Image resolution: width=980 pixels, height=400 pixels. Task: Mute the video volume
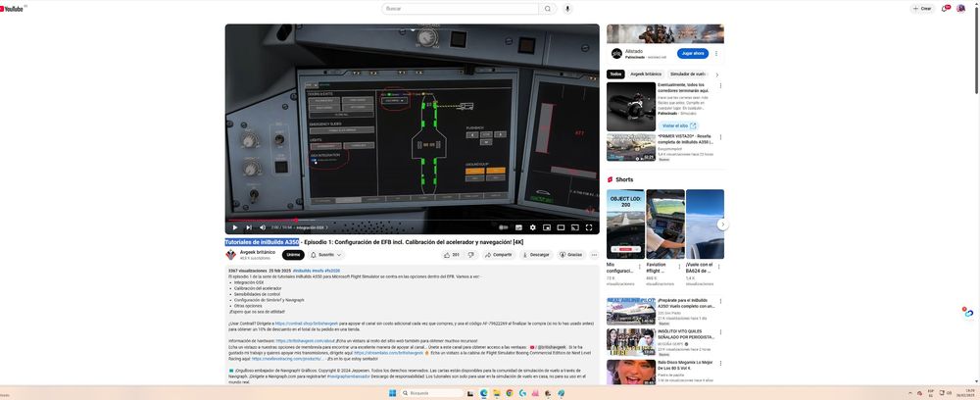[263, 227]
